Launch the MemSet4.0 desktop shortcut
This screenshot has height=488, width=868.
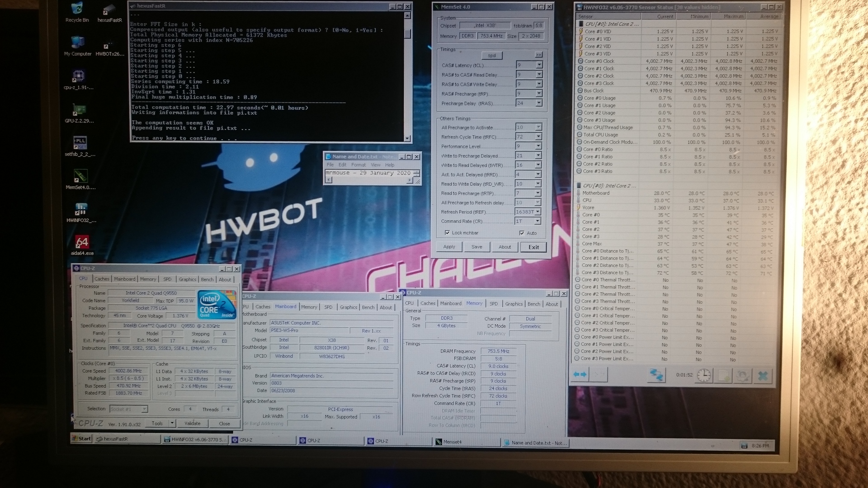[x=80, y=179]
